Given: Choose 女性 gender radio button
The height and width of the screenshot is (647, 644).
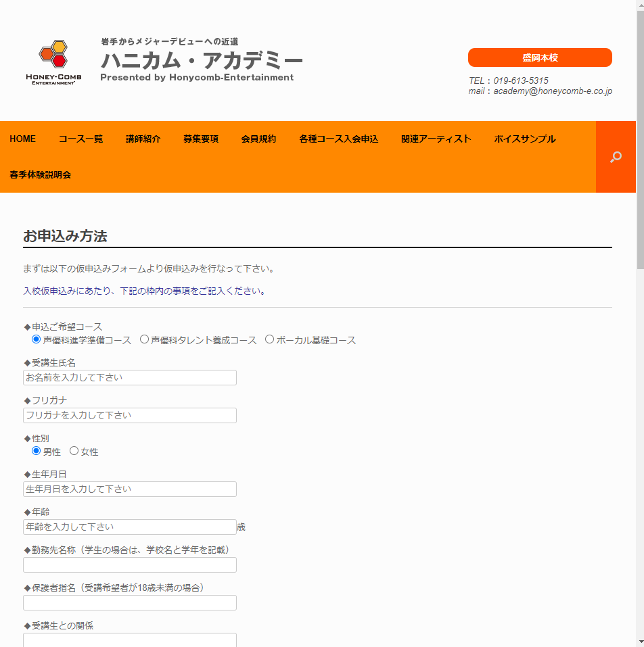Looking at the screenshot, I should (x=74, y=451).
